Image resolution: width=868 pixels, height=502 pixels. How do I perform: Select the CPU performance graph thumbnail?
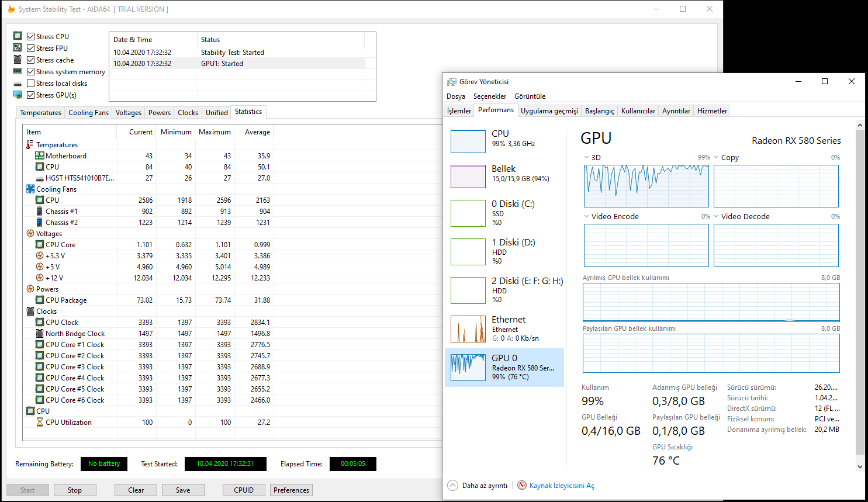click(x=468, y=141)
